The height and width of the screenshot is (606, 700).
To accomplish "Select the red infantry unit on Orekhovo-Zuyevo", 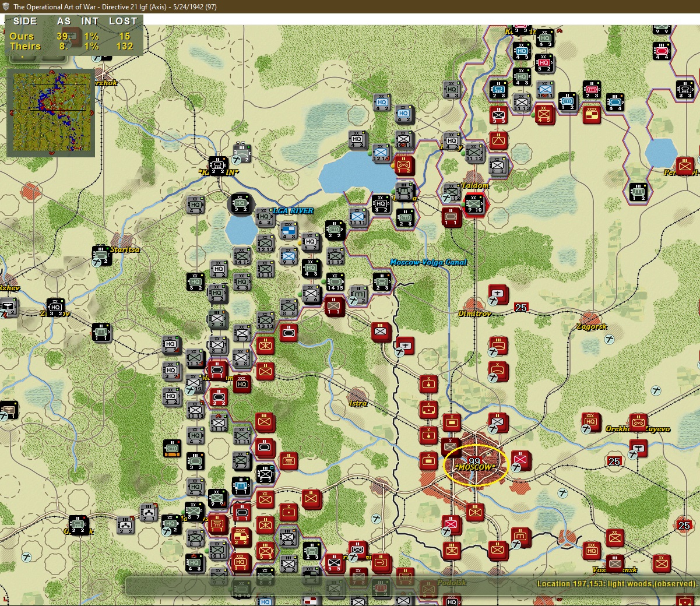I will coord(638,422).
